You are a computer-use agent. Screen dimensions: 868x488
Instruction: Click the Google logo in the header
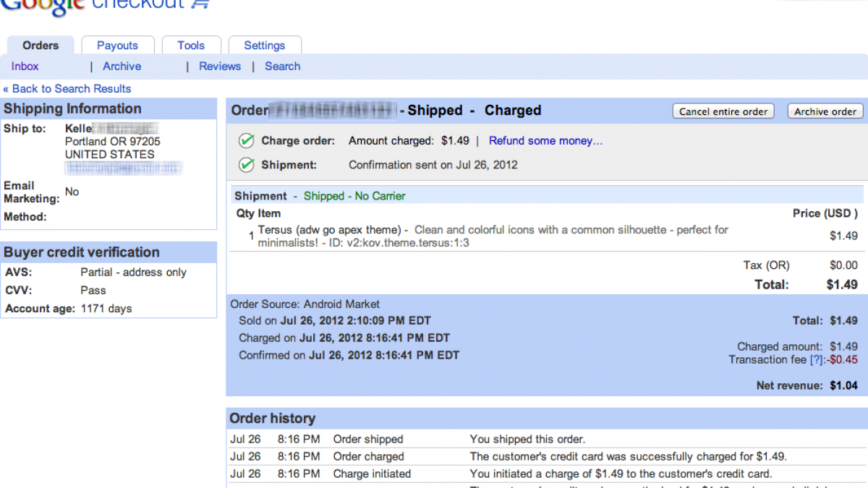point(42,6)
